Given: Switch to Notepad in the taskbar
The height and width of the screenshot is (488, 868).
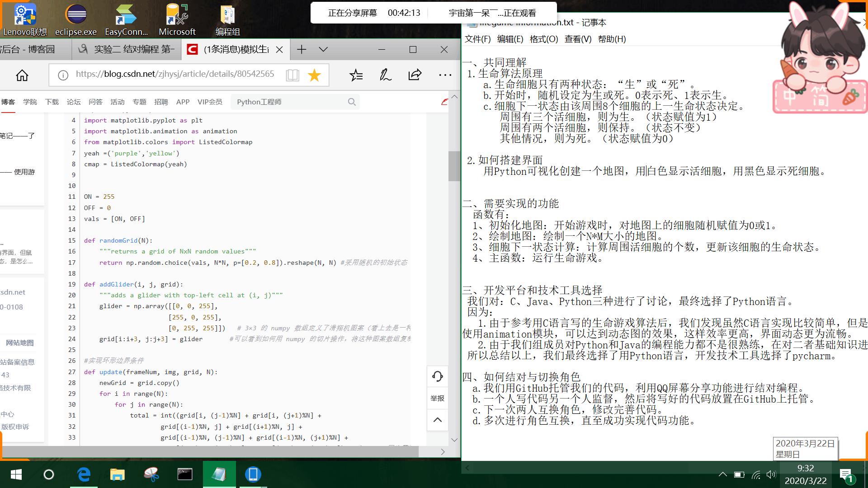Looking at the screenshot, I should click(219, 474).
